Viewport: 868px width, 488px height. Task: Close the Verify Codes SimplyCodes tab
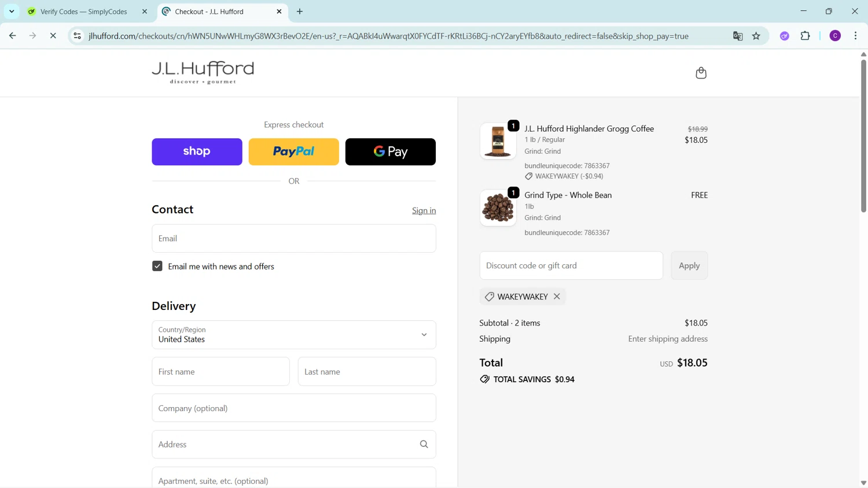tap(145, 12)
